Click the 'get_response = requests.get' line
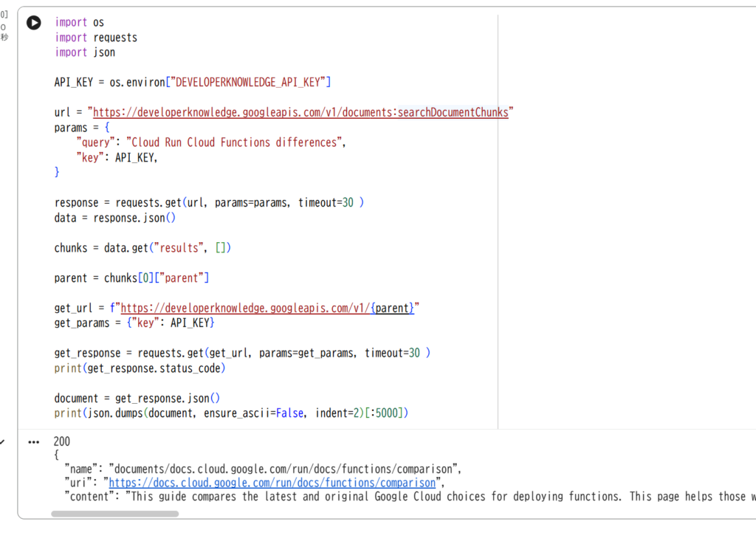The width and height of the screenshot is (756, 544). (242, 353)
